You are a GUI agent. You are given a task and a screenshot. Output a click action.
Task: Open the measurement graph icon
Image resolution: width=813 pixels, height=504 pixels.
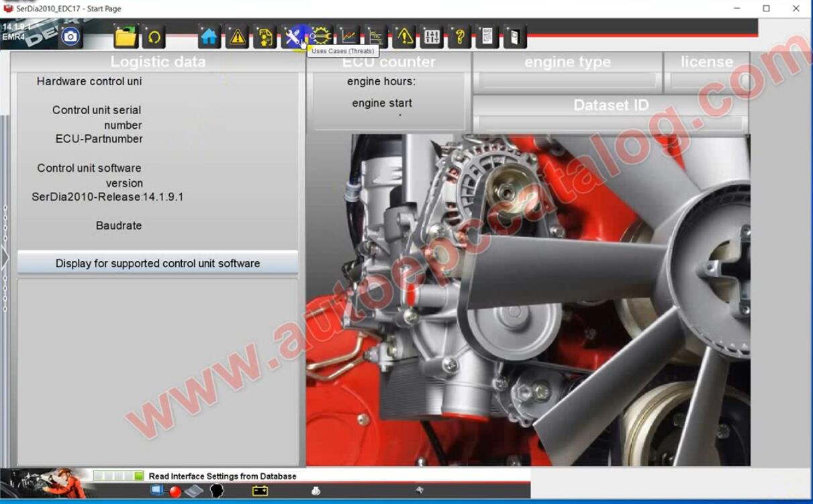(348, 38)
